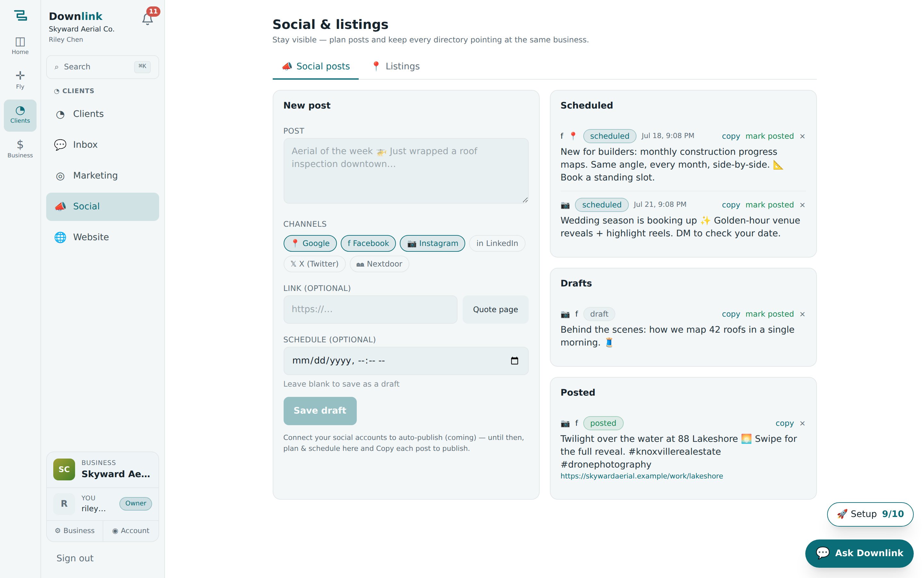Click the Save draft button
This screenshot has width=924, height=578.
(x=320, y=411)
